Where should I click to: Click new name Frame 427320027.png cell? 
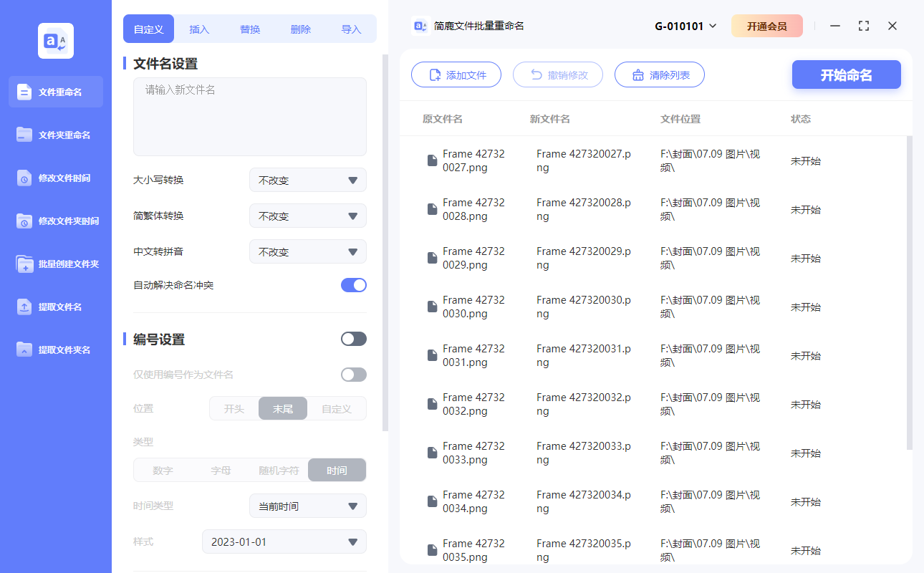tap(584, 160)
